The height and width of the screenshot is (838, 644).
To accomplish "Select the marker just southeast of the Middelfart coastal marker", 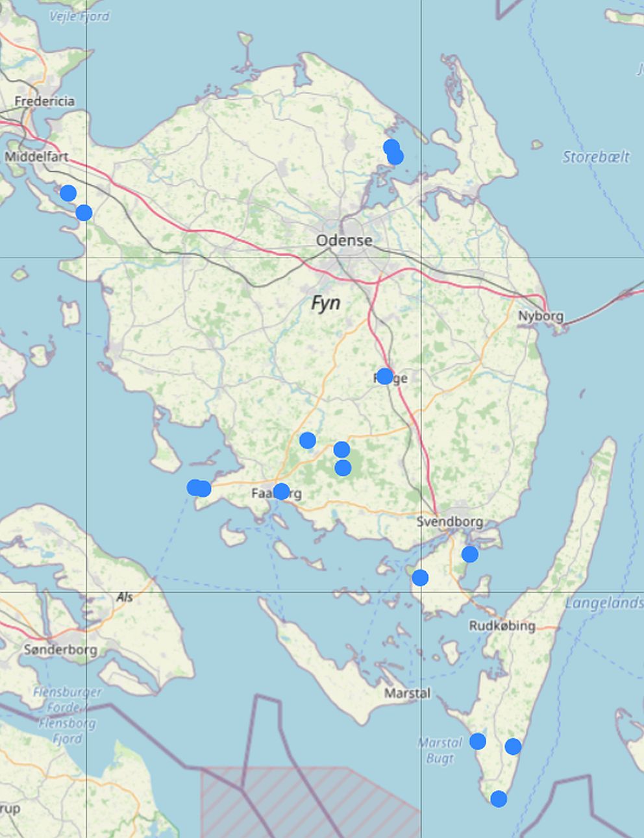I will pos(84,212).
